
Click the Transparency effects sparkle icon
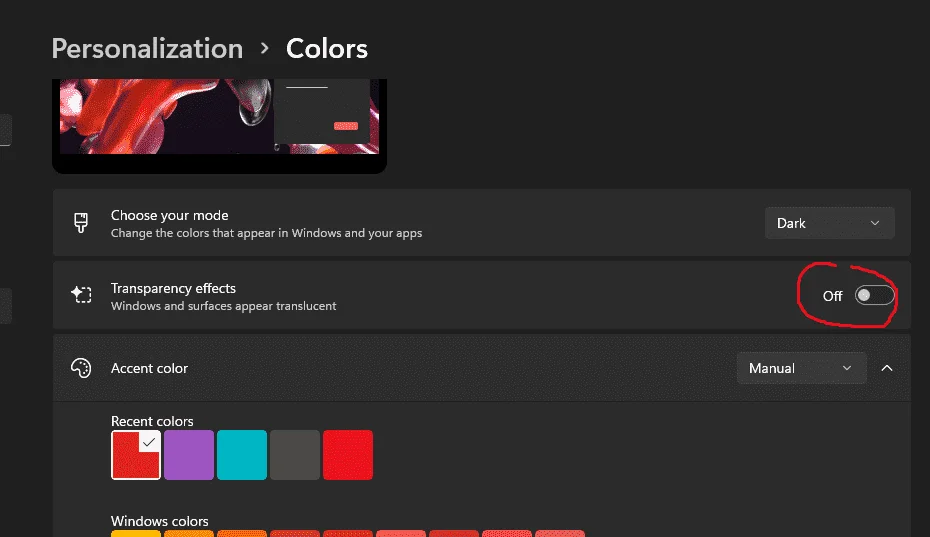pyautogui.click(x=81, y=294)
